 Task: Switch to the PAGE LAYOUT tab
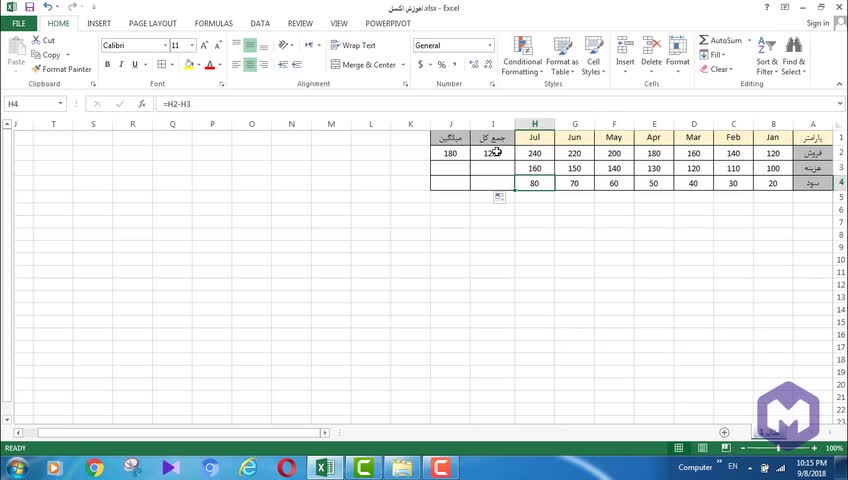click(x=153, y=23)
